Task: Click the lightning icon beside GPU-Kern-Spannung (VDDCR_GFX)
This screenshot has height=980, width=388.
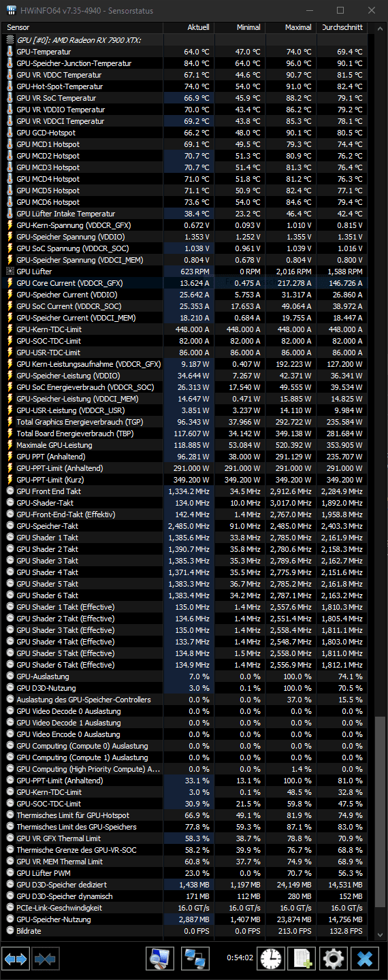Action: pyautogui.click(x=10, y=225)
